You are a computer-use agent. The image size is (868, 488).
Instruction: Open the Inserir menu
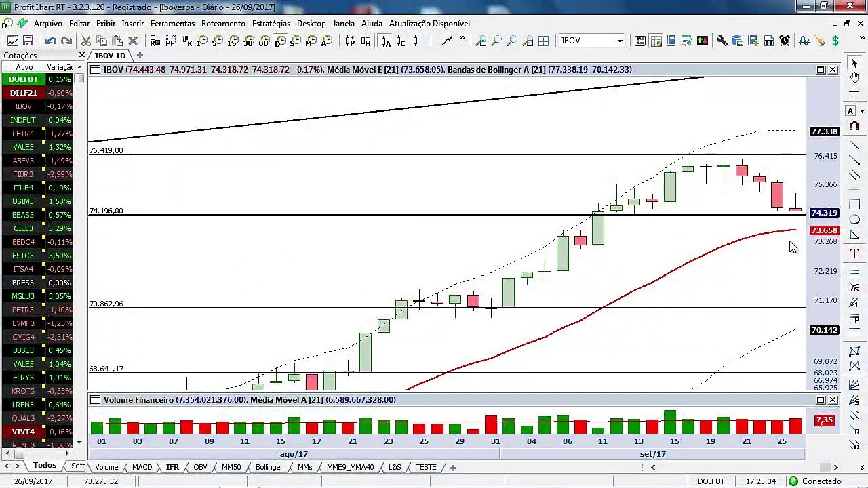(x=133, y=24)
